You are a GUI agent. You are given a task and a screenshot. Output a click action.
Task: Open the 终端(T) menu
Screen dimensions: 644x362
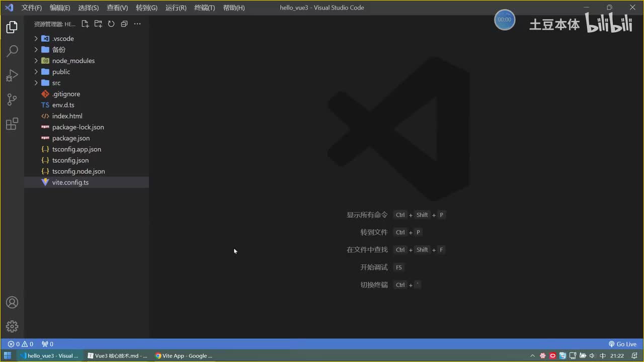click(204, 8)
